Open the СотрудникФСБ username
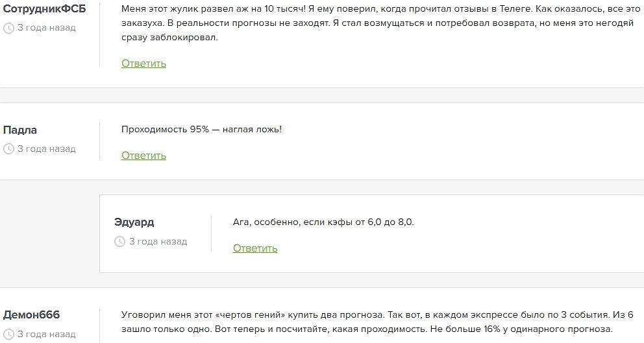Image resolution: width=644 pixels, height=343 pixels. tap(44, 9)
